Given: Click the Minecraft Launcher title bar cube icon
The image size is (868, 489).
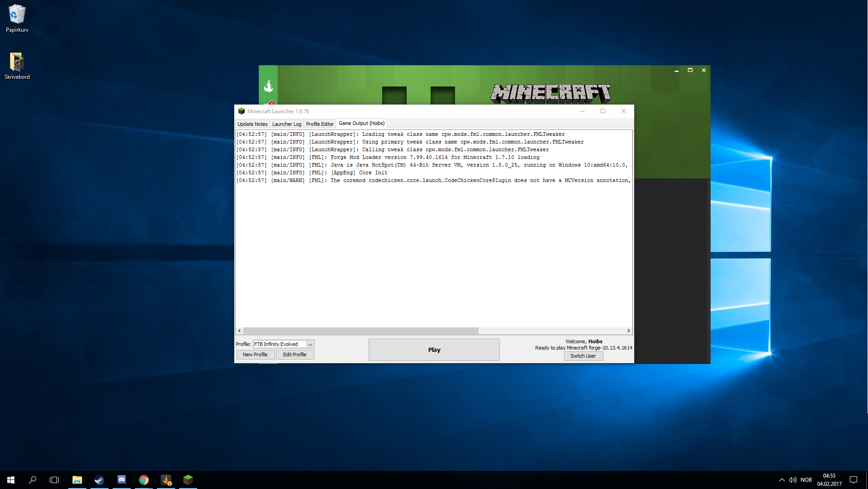Looking at the screenshot, I should (242, 111).
